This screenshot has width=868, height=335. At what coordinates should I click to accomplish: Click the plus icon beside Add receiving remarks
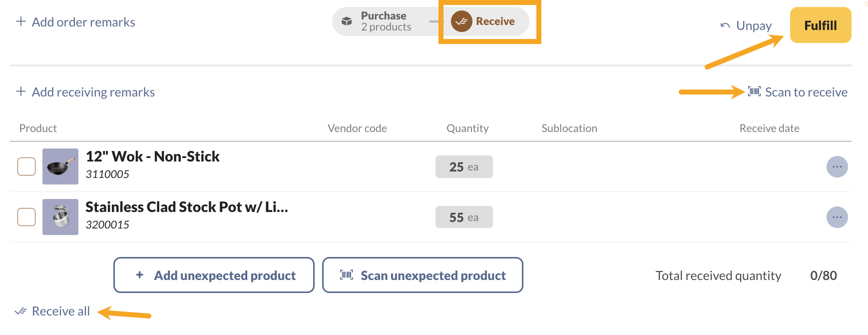tap(21, 91)
